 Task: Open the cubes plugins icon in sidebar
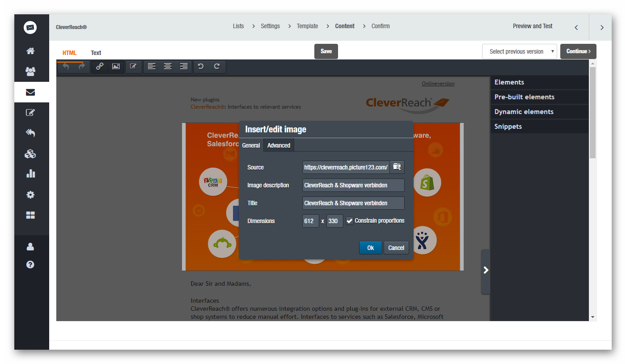(x=30, y=154)
